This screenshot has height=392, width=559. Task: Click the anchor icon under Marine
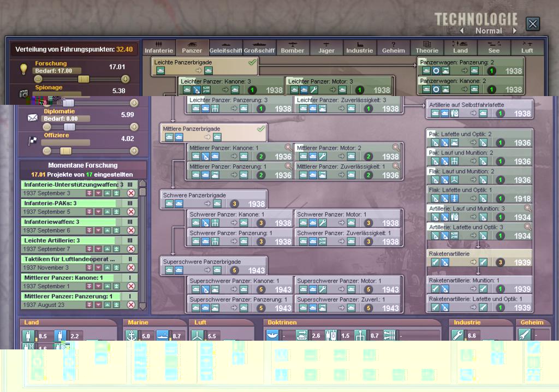click(132, 336)
